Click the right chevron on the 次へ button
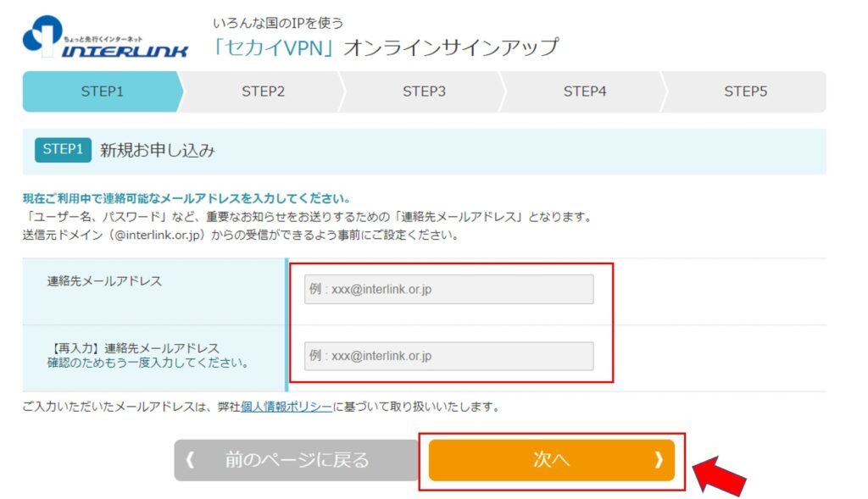The image size is (868, 499). click(658, 460)
